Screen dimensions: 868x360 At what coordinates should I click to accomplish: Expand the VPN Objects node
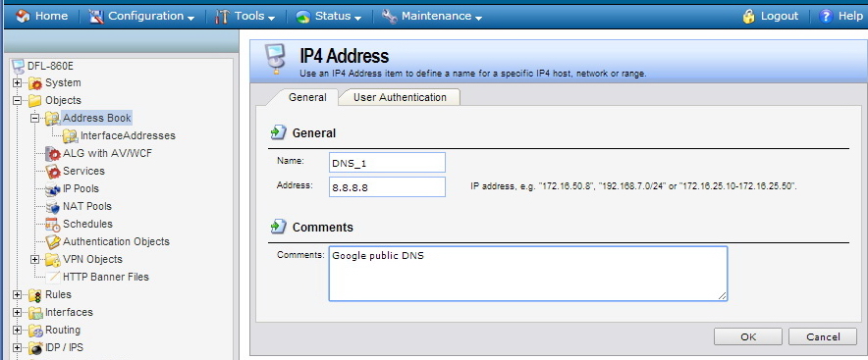click(x=35, y=259)
